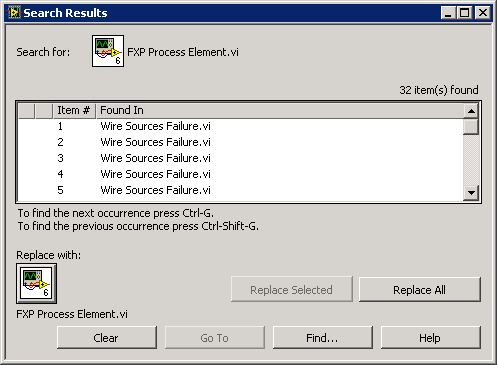Open Help for search results
Viewport: 497px width, 365px height.
pos(431,338)
